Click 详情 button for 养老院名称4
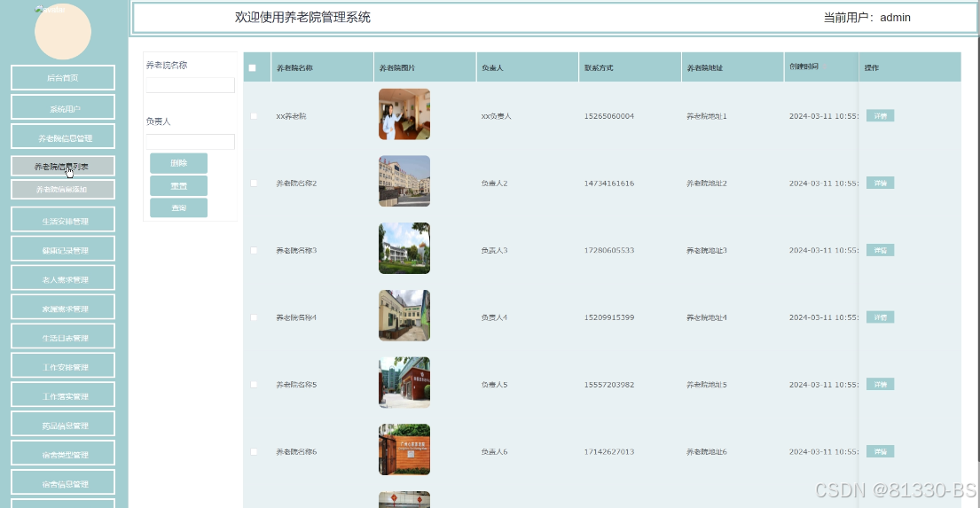 [880, 317]
